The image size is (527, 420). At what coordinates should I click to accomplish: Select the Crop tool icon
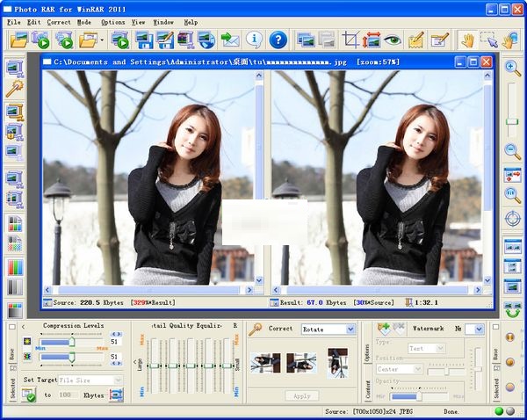coord(350,40)
